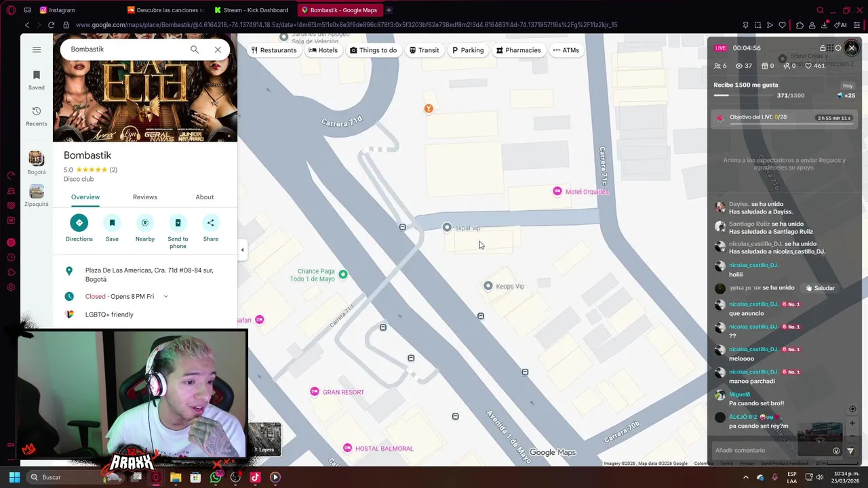Select the Motel Orquidea map pin
This screenshot has height=488, width=868.
(557, 192)
